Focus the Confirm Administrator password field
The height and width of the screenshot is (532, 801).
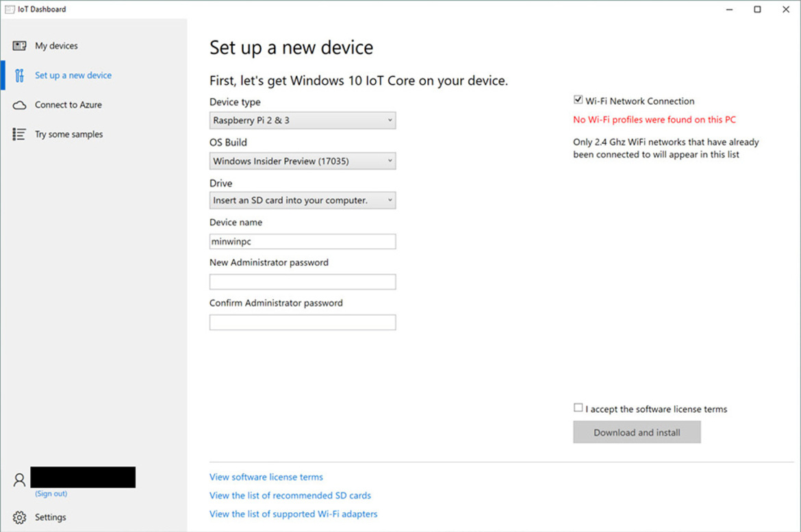click(303, 322)
